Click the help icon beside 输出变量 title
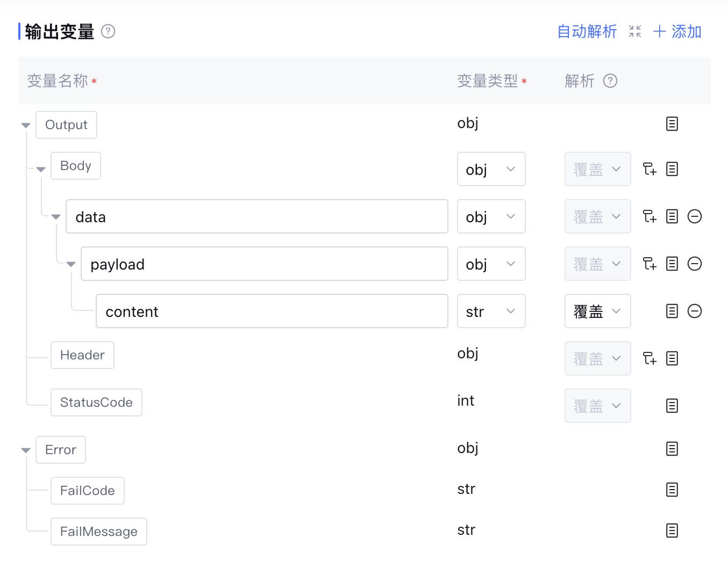Viewport: 728px width, 580px height. [108, 32]
